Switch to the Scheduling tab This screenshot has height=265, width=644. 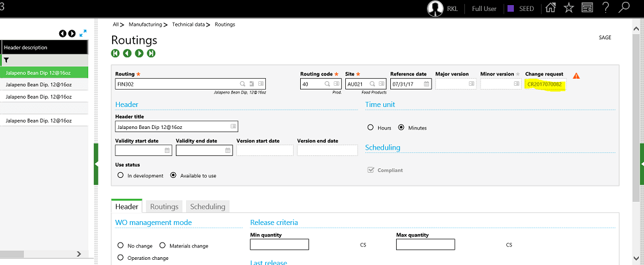207,207
